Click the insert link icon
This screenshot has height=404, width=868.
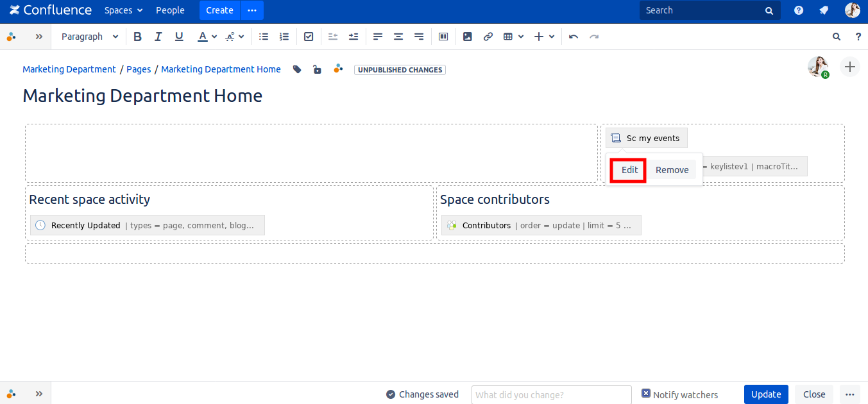(488, 37)
